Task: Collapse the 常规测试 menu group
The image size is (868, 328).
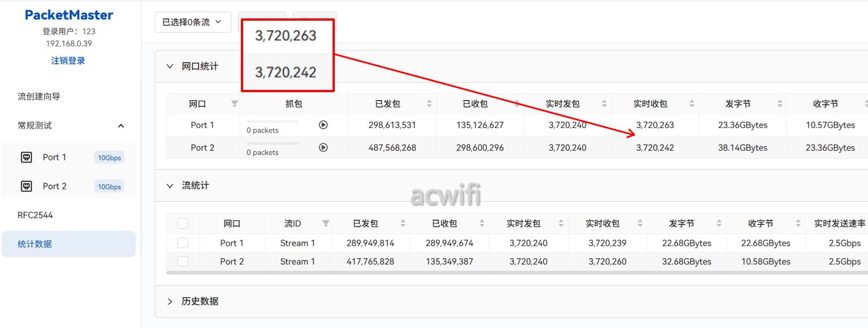Action: pos(121,126)
